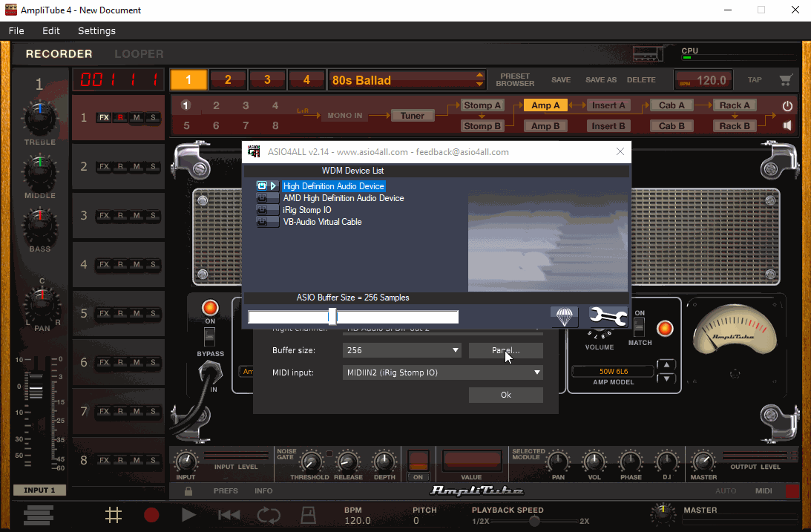Click the shopping cart store icon
Screen dimensions: 811x532
[x=785, y=80]
